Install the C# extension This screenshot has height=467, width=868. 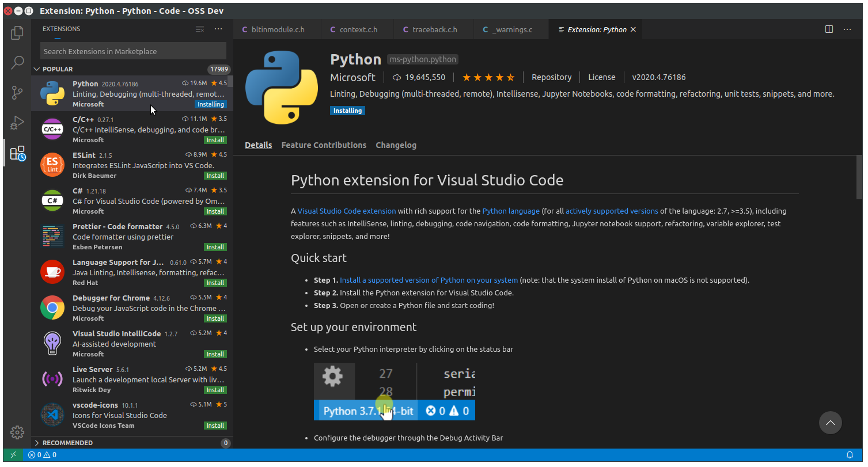coord(215,211)
